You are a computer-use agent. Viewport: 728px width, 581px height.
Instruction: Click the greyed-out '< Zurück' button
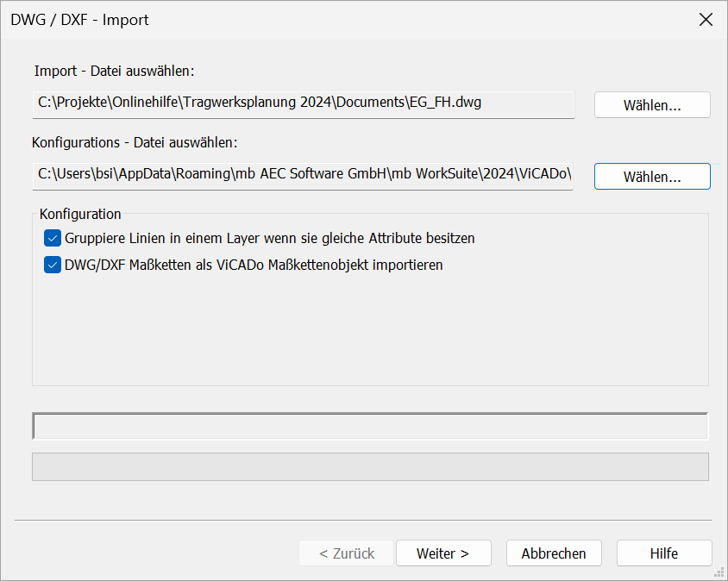[347, 553]
